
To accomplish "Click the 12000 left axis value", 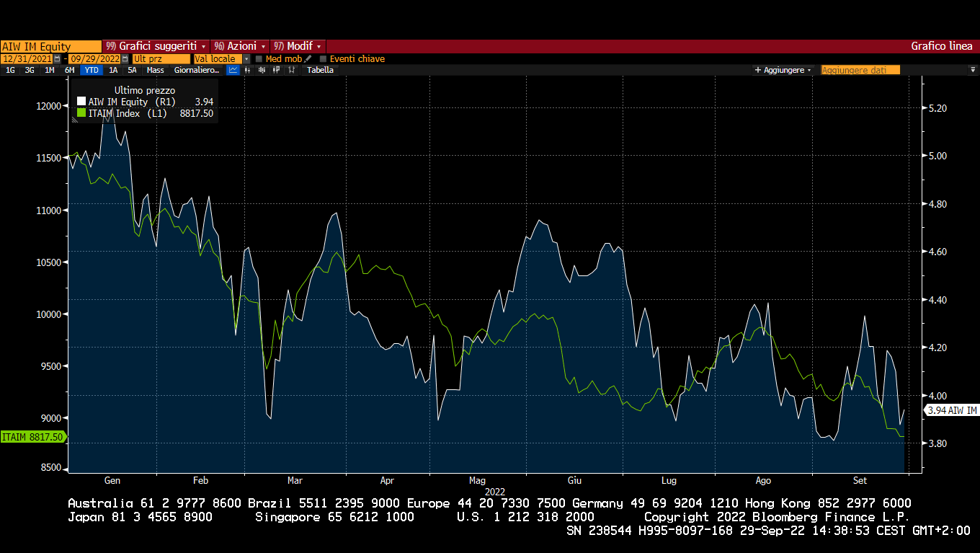I will coord(49,106).
